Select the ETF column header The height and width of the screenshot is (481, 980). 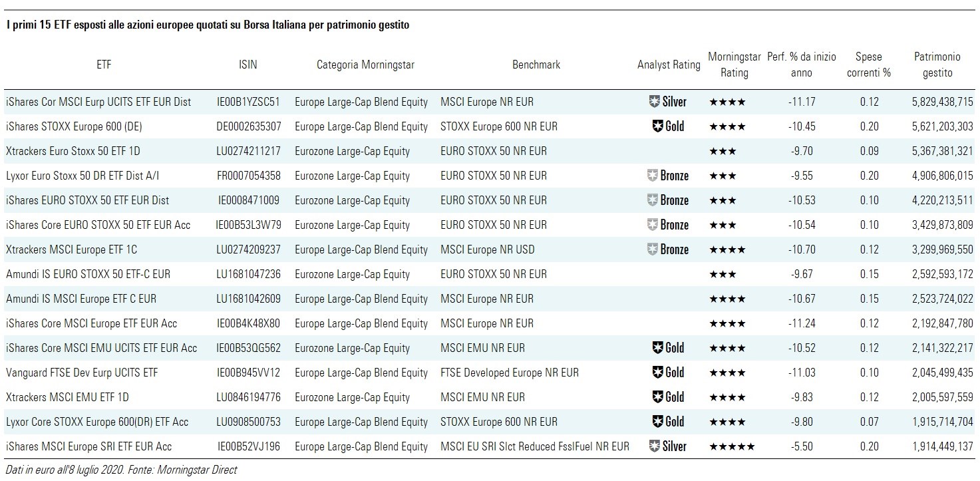[x=104, y=65]
